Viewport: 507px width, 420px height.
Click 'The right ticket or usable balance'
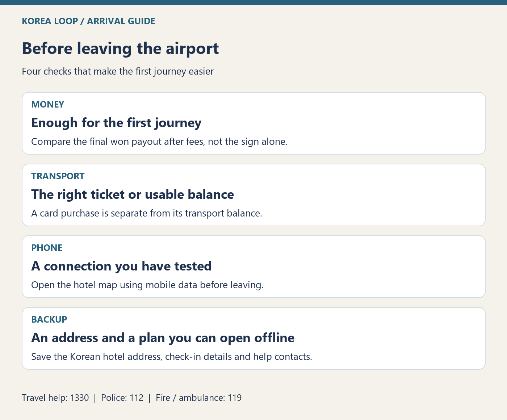pyautogui.click(x=133, y=194)
